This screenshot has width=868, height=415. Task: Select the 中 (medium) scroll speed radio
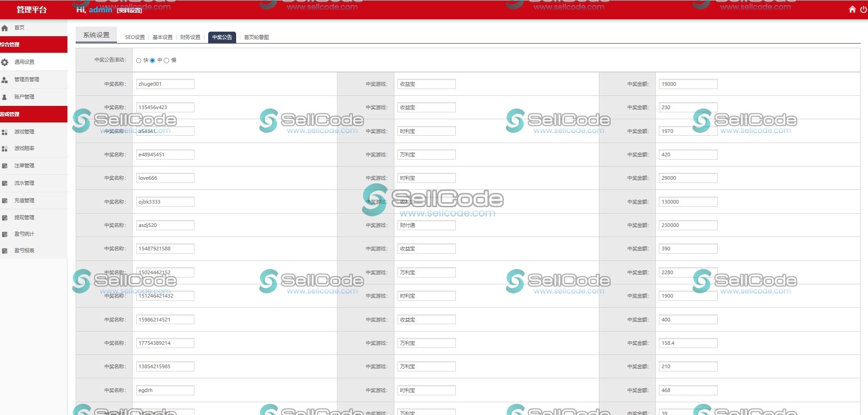[152, 61]
